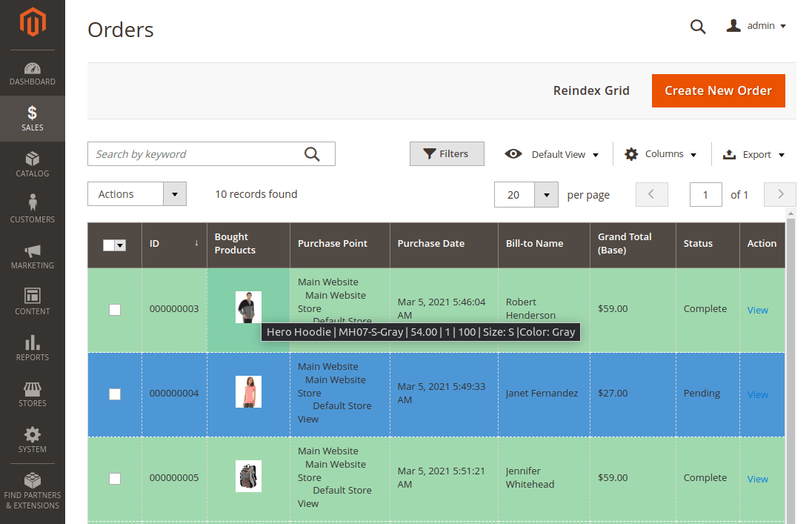Open the admin search magnifier
812x524 pixels.
pyautogui.click(x=697, y=26)
